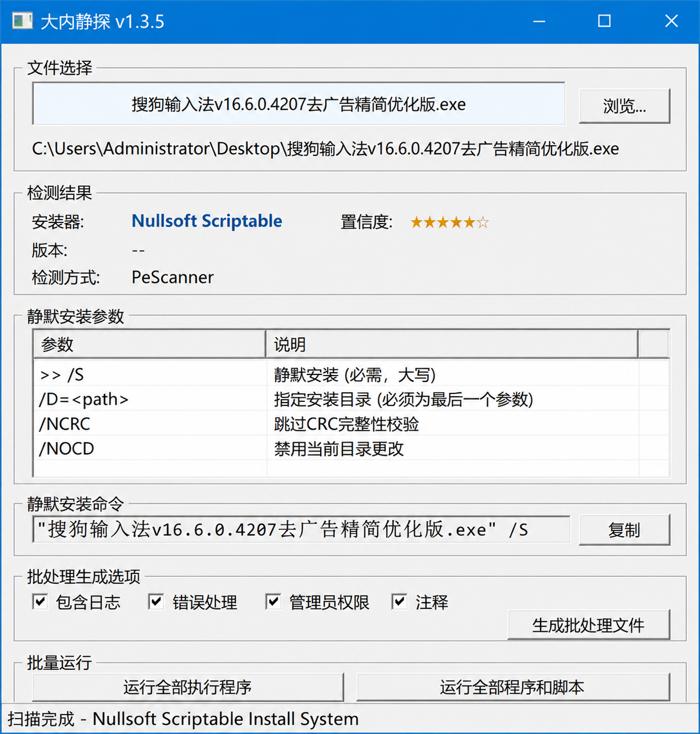Select the /NOCD parameter row
700x734 pixels.
(351, 448)
